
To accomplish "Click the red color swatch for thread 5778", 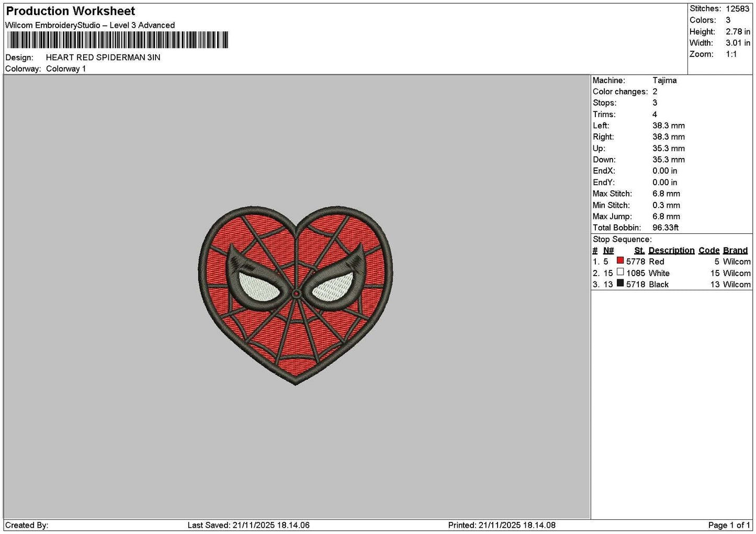I will [x=620, y=260].
